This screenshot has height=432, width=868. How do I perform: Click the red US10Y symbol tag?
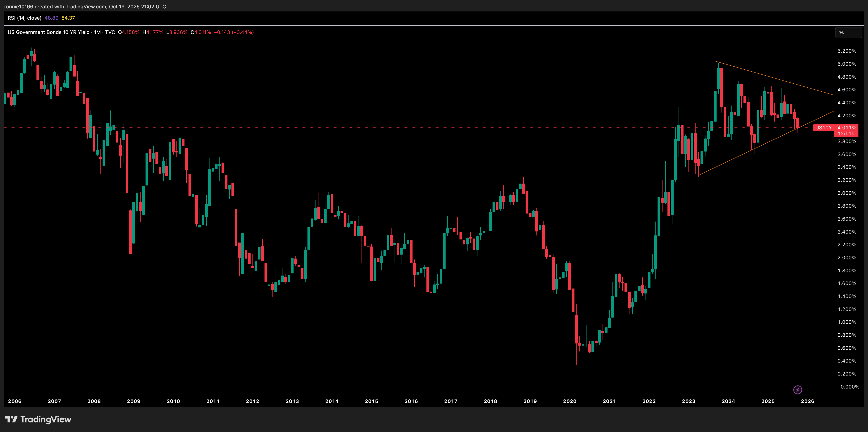(823, 128)
